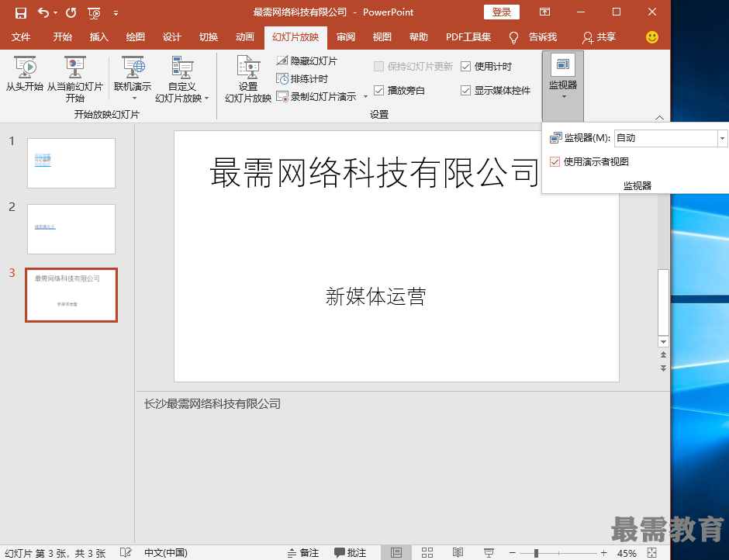Click the zoom slider handle
This screenshot has width=729, height=560.
point(536,553)
